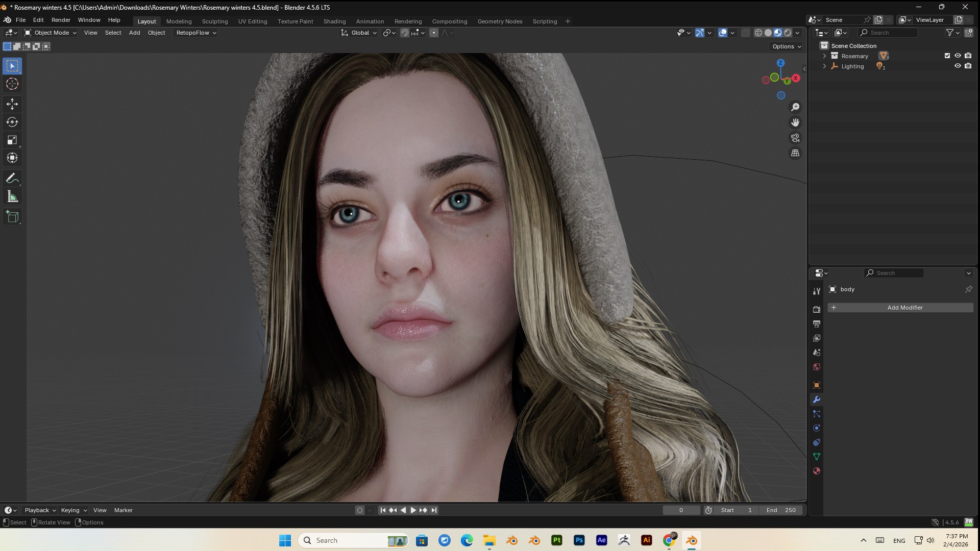Switch to Wireframe viewport shading
This screenshot has height=551, width=980.
coord(758,33)
